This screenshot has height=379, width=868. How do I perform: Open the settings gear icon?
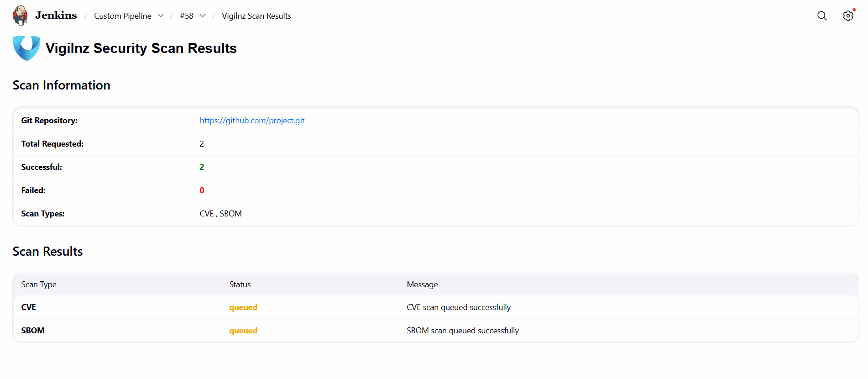click(848, 16)
